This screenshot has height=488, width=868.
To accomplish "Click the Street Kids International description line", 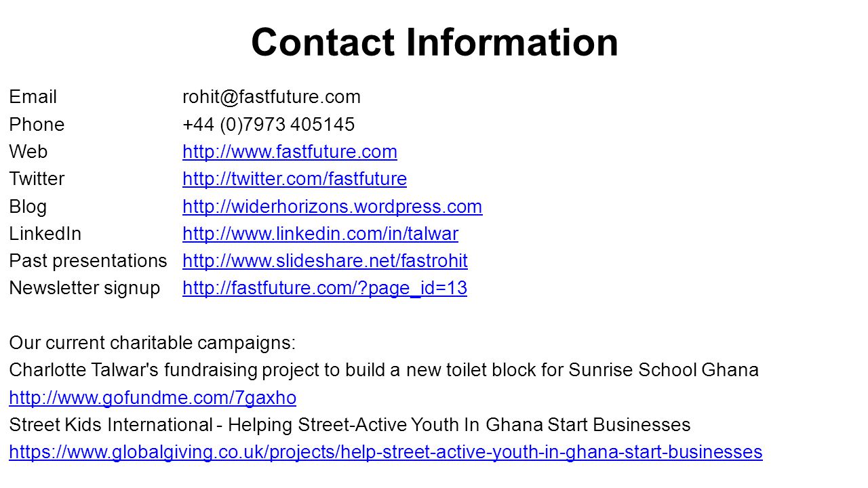I will pos(350,425).
